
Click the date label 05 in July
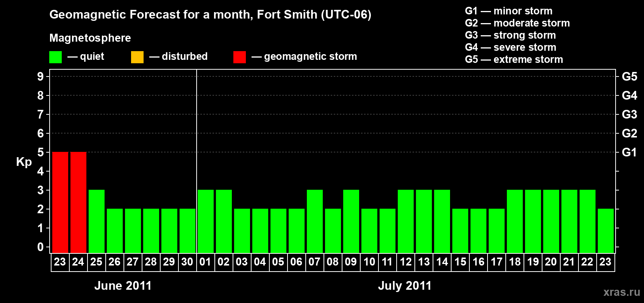pos(278,262)
